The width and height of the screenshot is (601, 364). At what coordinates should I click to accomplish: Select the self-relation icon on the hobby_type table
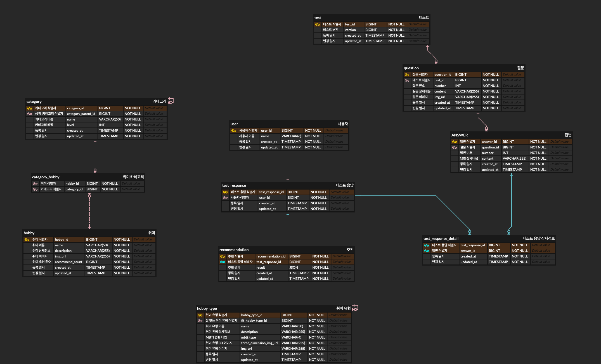(355, 308)
